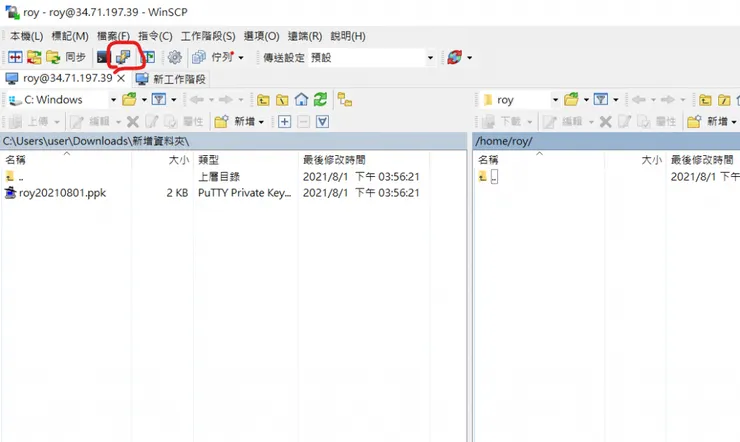This screenshot has width=740, height=442.
Task: Click the colorful globe update icon
Action: [x=454, y=58]
